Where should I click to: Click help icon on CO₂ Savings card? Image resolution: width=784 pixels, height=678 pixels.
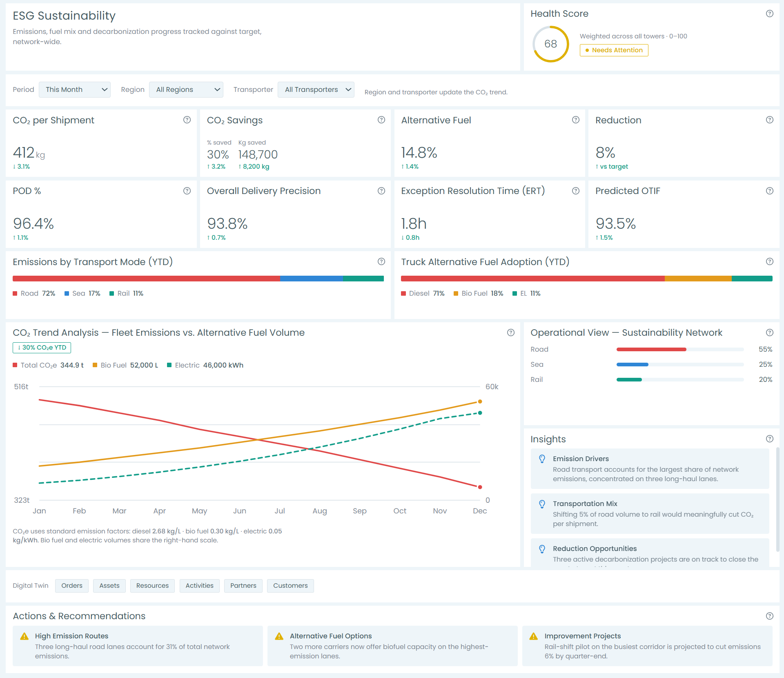381,120
